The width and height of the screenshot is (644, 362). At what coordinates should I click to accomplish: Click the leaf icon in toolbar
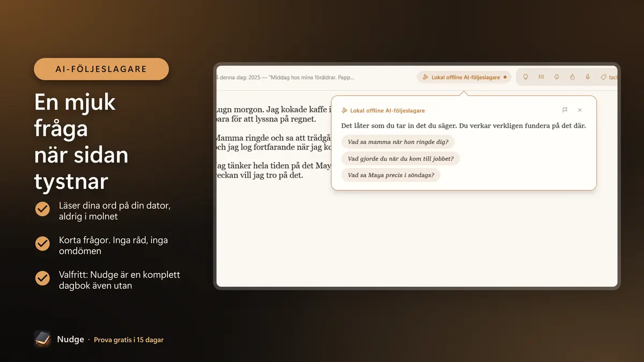pos(557,77)
